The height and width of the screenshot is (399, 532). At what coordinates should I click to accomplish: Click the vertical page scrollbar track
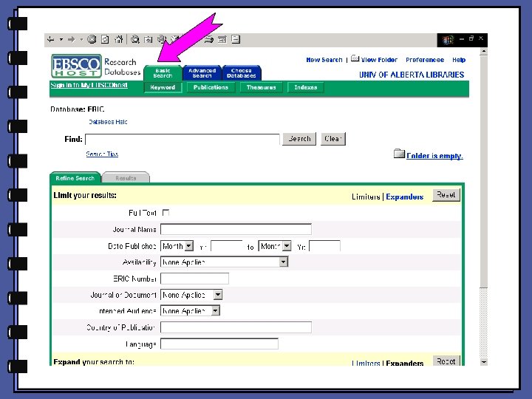pyautogui.click(x=484, y=322)
